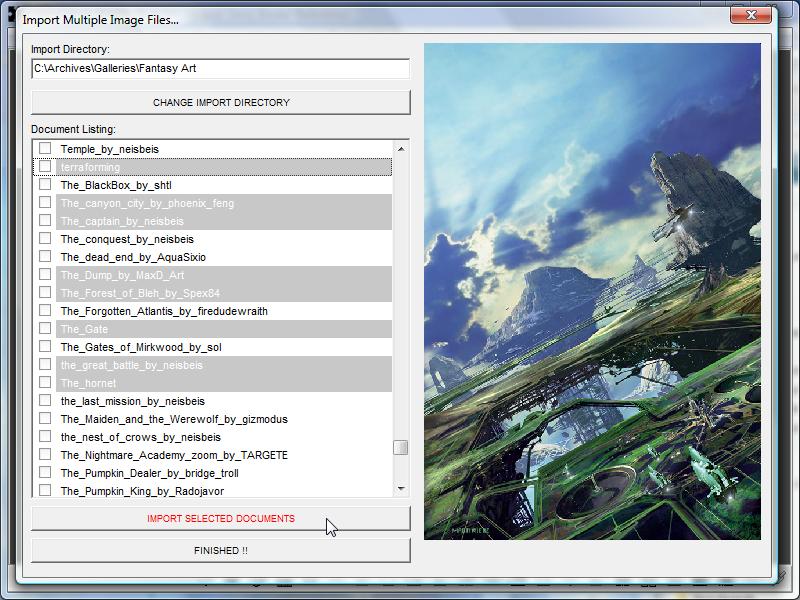The image size is (800, 600).
Task: Click the document listing scrollbar thumb
Action: coord(401,447)
